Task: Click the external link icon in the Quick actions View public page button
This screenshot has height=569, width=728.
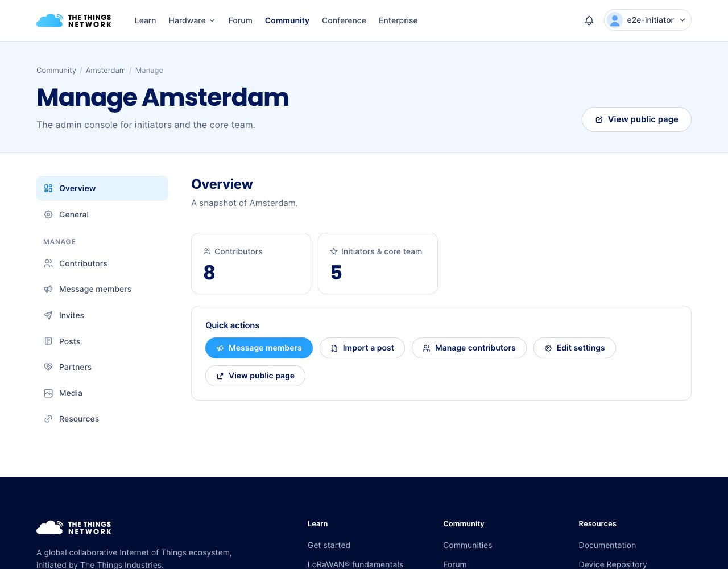Action: tap(220, 376)
